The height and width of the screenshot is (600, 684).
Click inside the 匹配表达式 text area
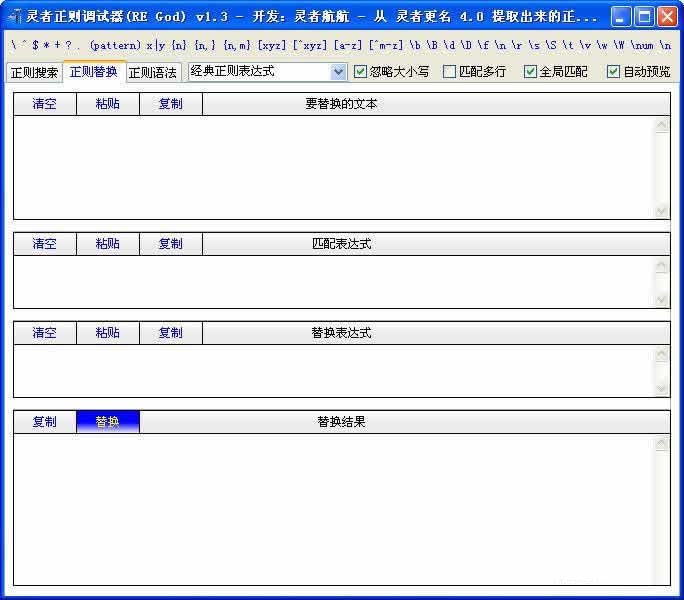[x=330, y=281]
